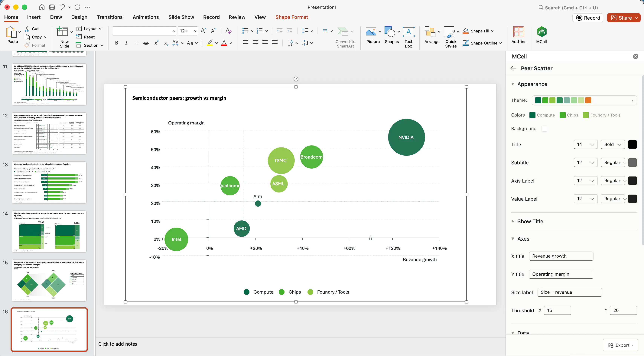Open the Theme color palette dropdown
This screenshot has width=644, height=356.
point(584,100)
